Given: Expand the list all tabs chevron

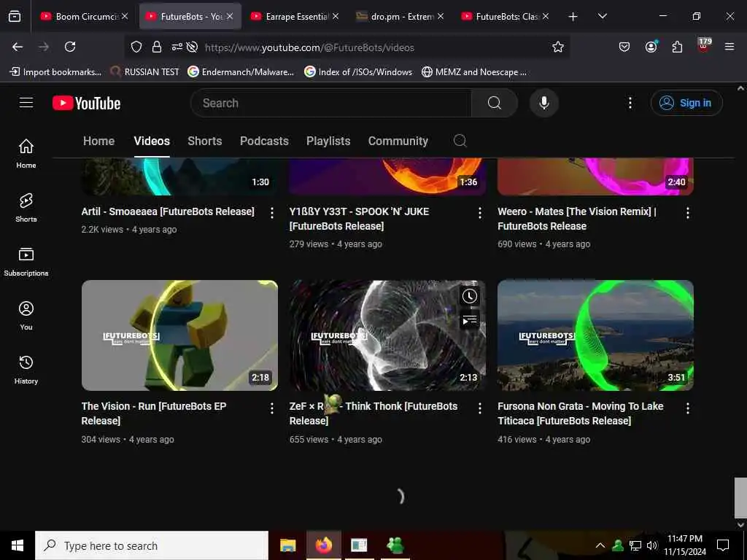Looking at the screenshot, I should click(x=602, y=16).
